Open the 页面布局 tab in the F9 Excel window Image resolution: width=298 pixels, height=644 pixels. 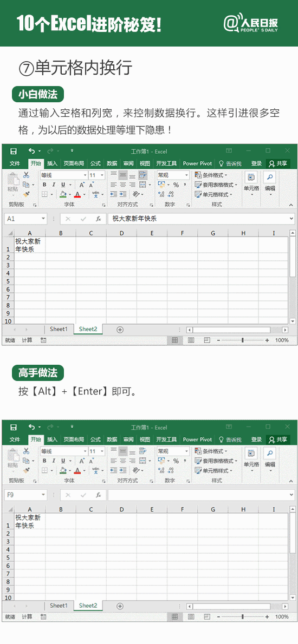[x=74, y=439]
